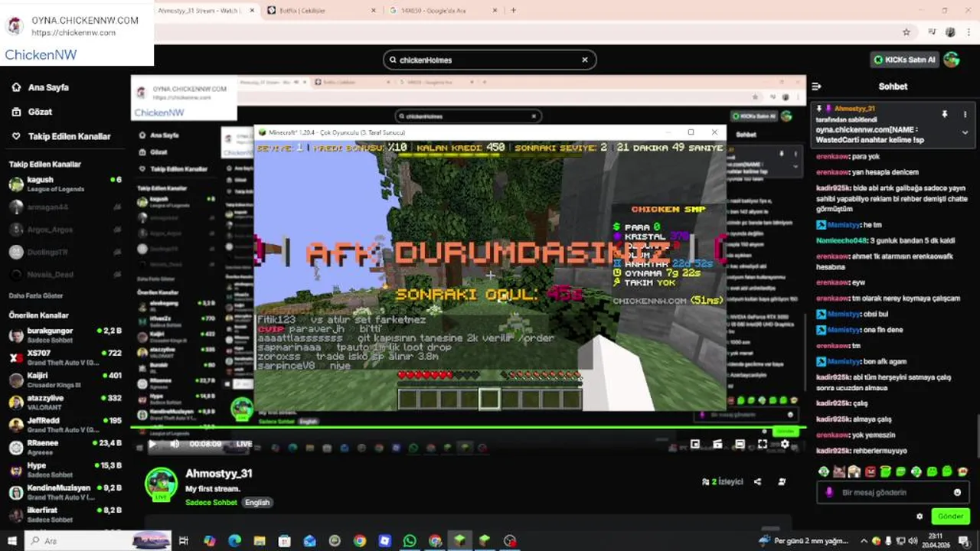Open KendineMuzisyen recommended channel
980x551 pixels.
tap(65, 492)
